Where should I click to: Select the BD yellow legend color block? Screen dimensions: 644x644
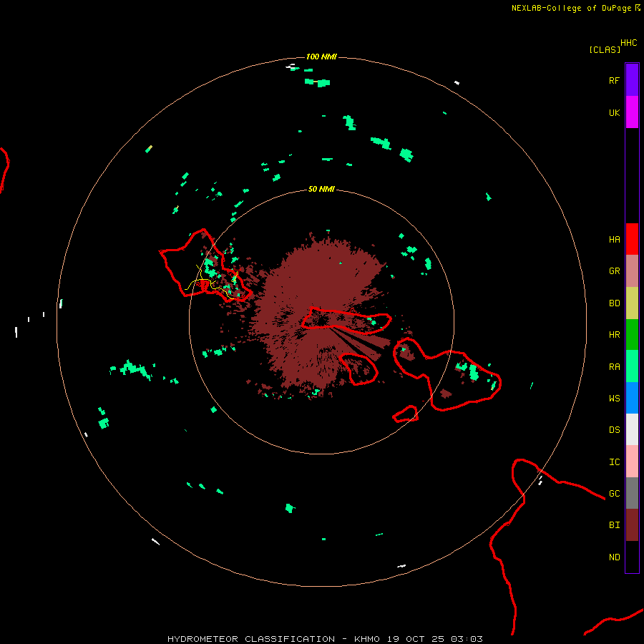click(x=632, y=303)
